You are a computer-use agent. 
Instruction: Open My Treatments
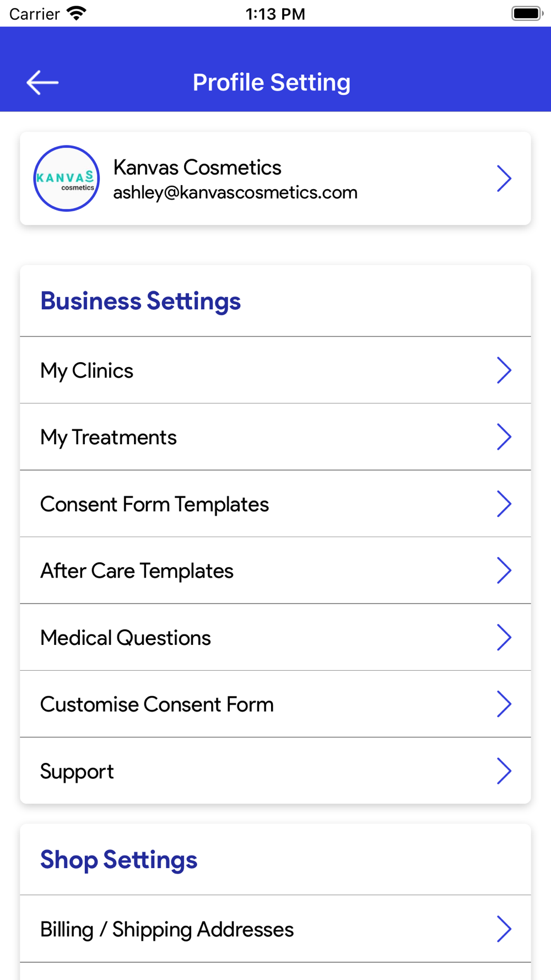(275, 437)
